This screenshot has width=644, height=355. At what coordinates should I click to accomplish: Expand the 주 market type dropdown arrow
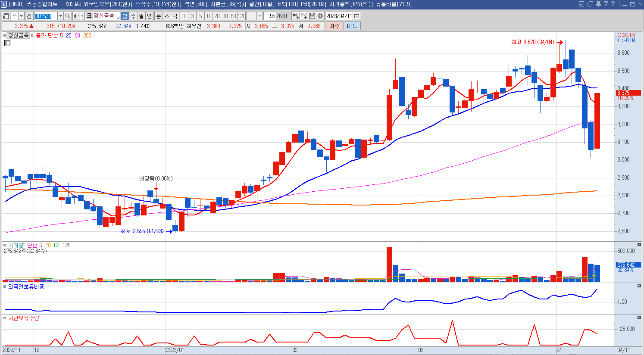pos(22,16)
